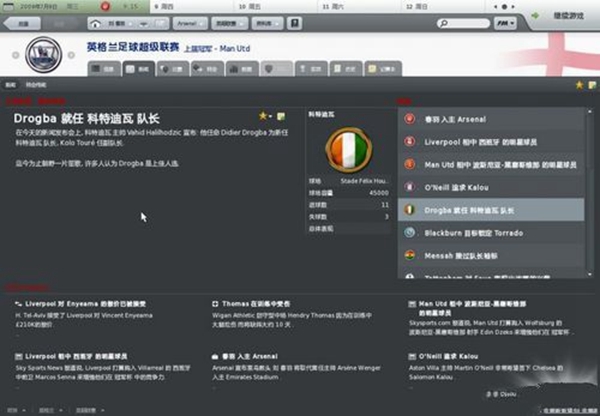This screenshot has height=416, width=600.
Task: Open the Liverpool Enyeama bid headline
Action: pos(85,304)
